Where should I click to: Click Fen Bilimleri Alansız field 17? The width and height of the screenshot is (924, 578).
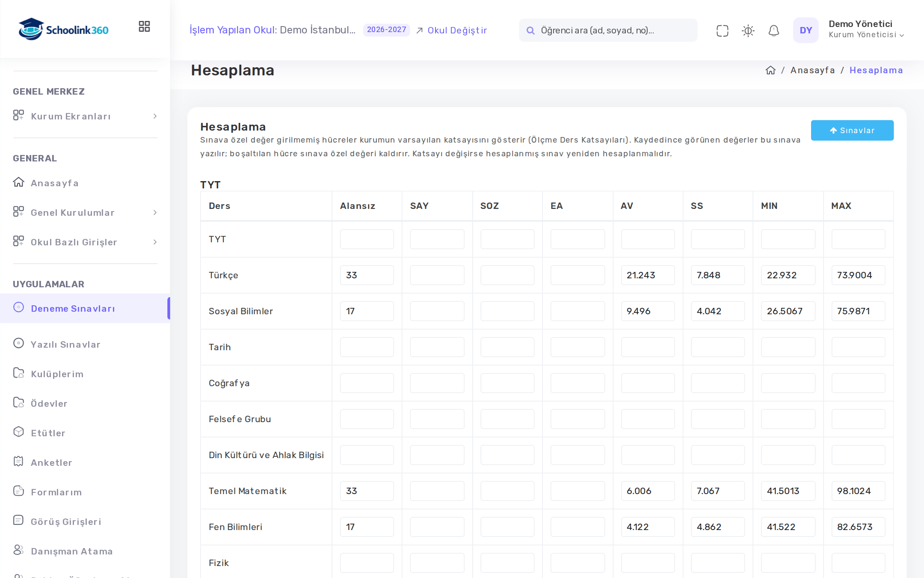[367, 527]
